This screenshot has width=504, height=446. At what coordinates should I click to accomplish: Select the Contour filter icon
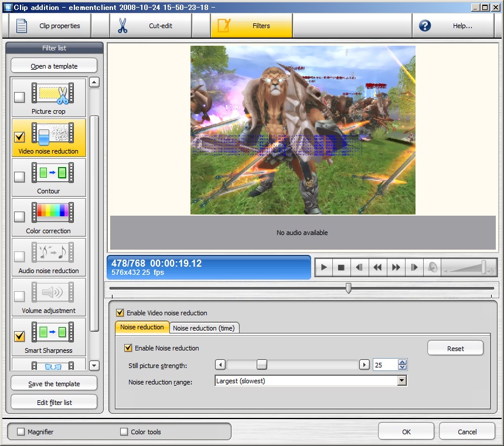click(53, 173)
